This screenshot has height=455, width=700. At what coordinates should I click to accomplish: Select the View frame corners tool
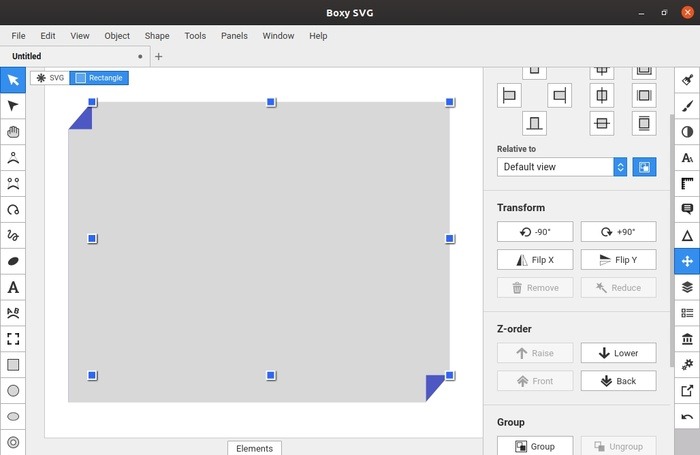[x=13, y=339]
